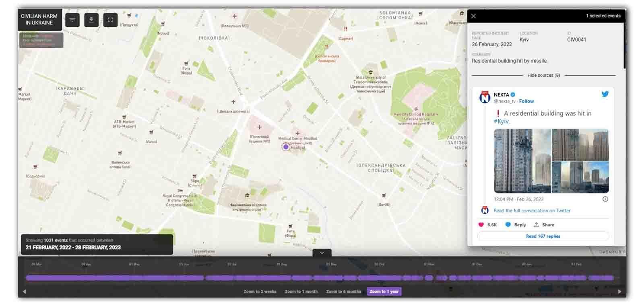Close the selected events panel
This screenshot has width=644, height=306.
pyautogui.click(x=473, y=16)
